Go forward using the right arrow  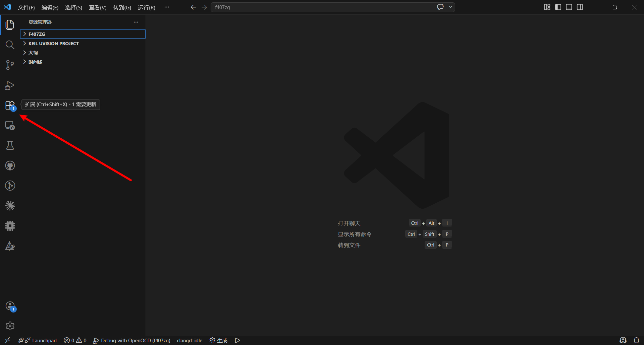tap(204, 7)
